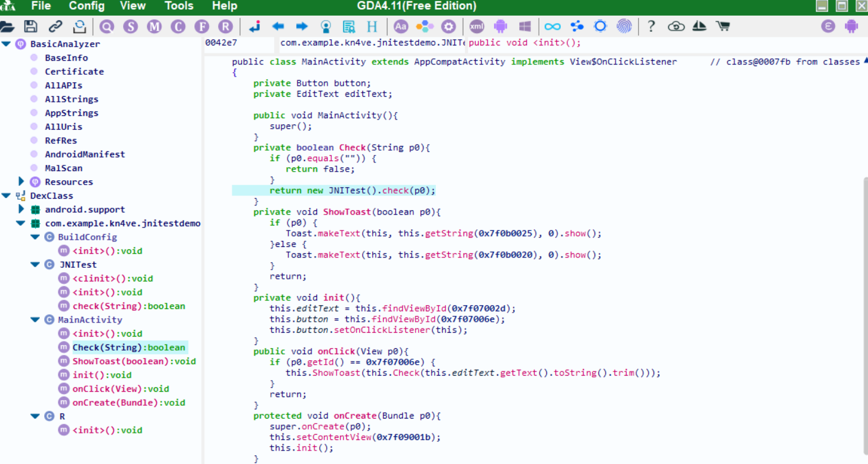Click the Android robot icon beside xml
The image size is (868, 464).
point(501,26)
